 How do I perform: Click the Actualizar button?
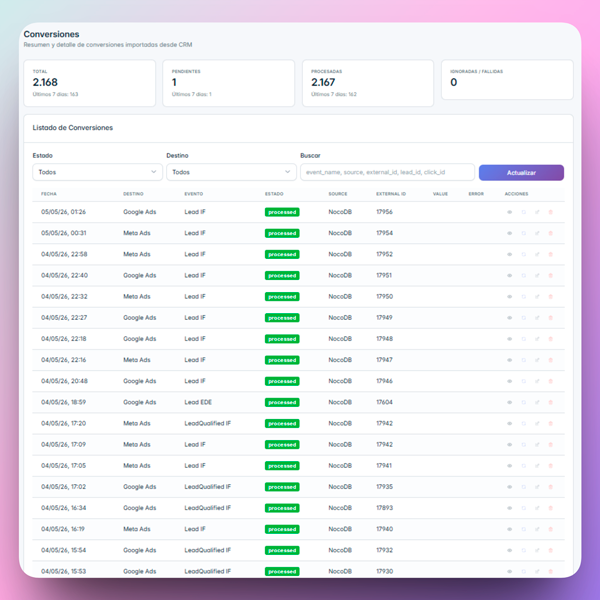(x=521, y=173)
